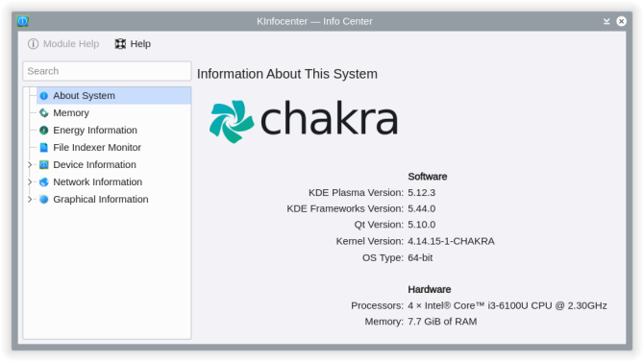This screenshot has width=644, height=362.
Task: Select About System in the sidebar
Action: pos(113,96)
